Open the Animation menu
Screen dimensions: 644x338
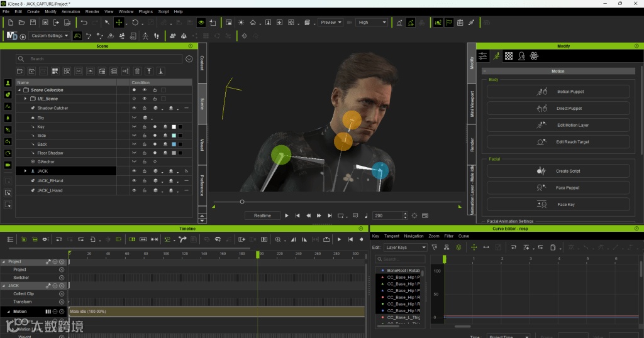[70, 11]
